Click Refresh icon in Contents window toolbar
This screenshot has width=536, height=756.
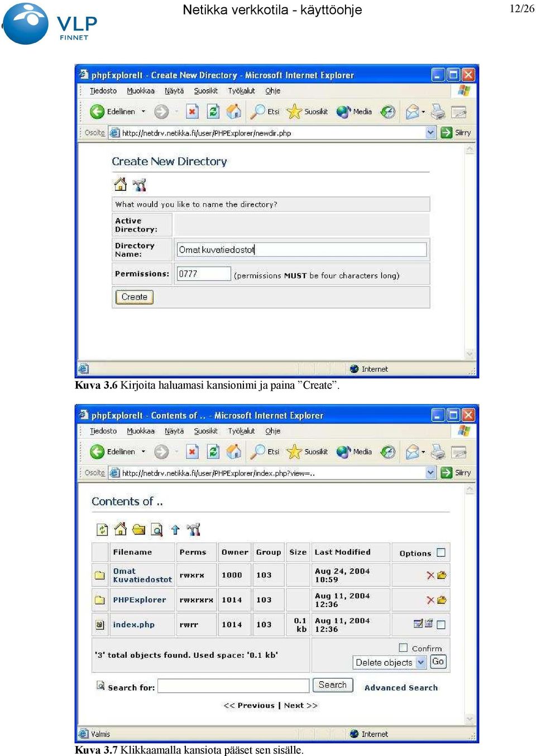tap(213, 451)
